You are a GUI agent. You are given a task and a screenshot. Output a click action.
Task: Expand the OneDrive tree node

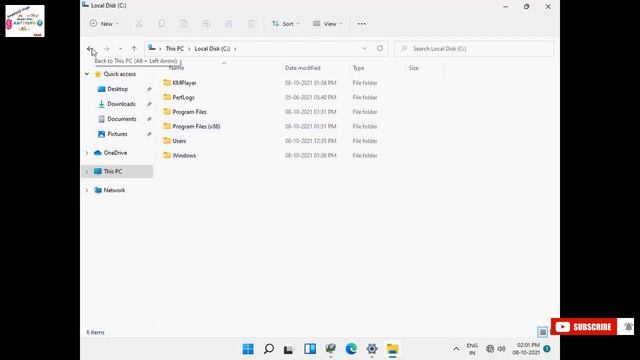[x=87, y=153]
